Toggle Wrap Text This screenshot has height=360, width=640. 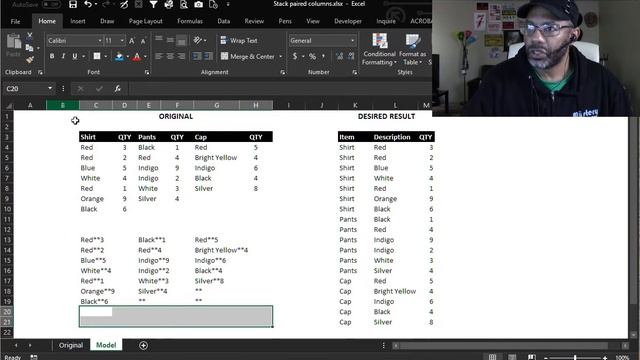click(x=239, y=40)
